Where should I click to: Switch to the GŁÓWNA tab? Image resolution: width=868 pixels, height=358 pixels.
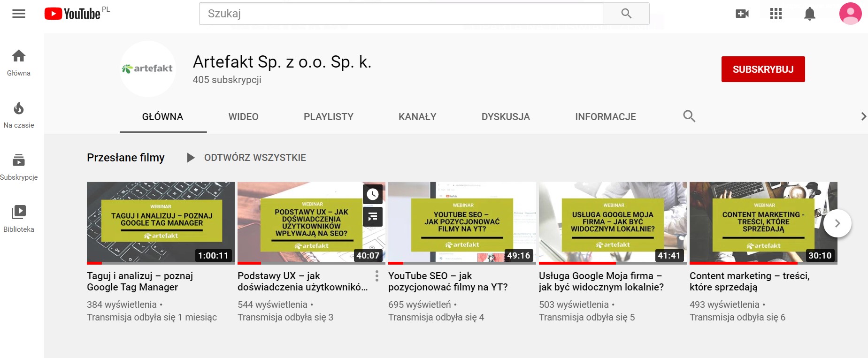point(163,117)
